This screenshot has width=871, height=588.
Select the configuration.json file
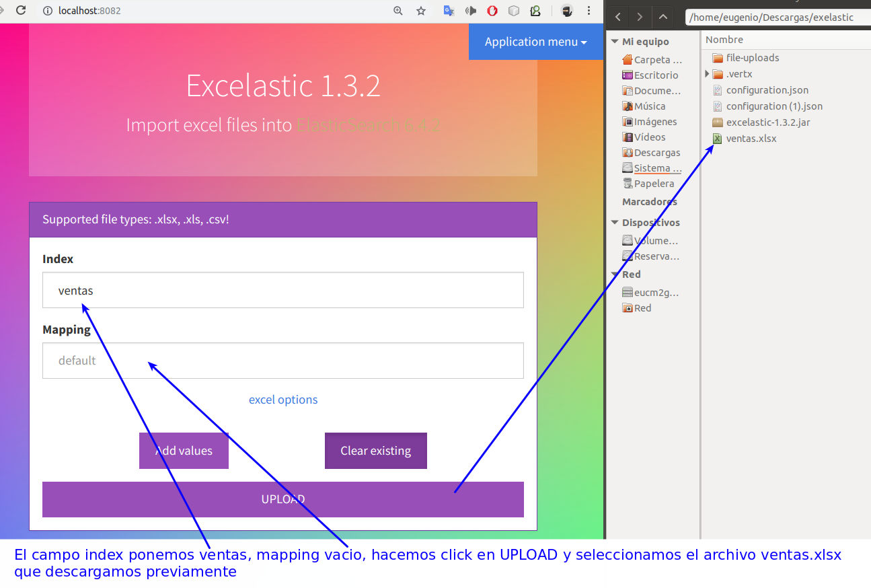click(x=760, y=90)
